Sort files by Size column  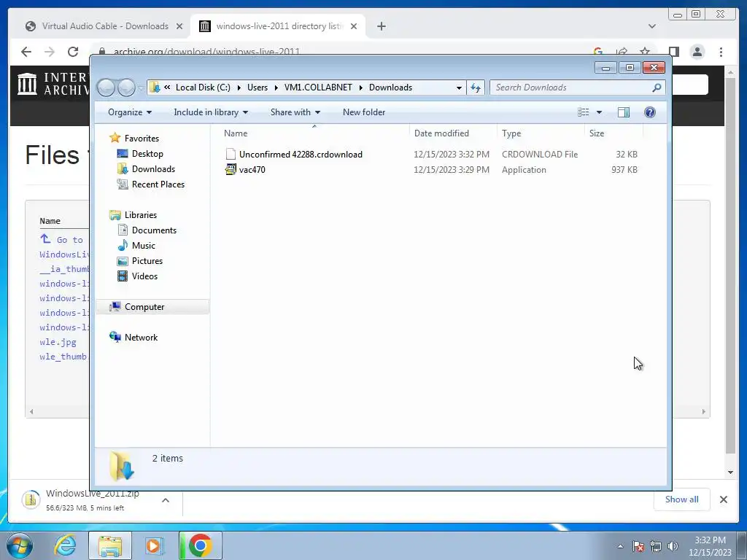(x=614, y=133)
